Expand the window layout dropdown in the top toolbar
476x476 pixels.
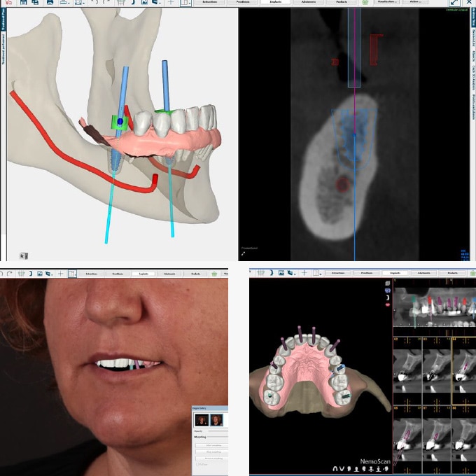pos(185,3)
